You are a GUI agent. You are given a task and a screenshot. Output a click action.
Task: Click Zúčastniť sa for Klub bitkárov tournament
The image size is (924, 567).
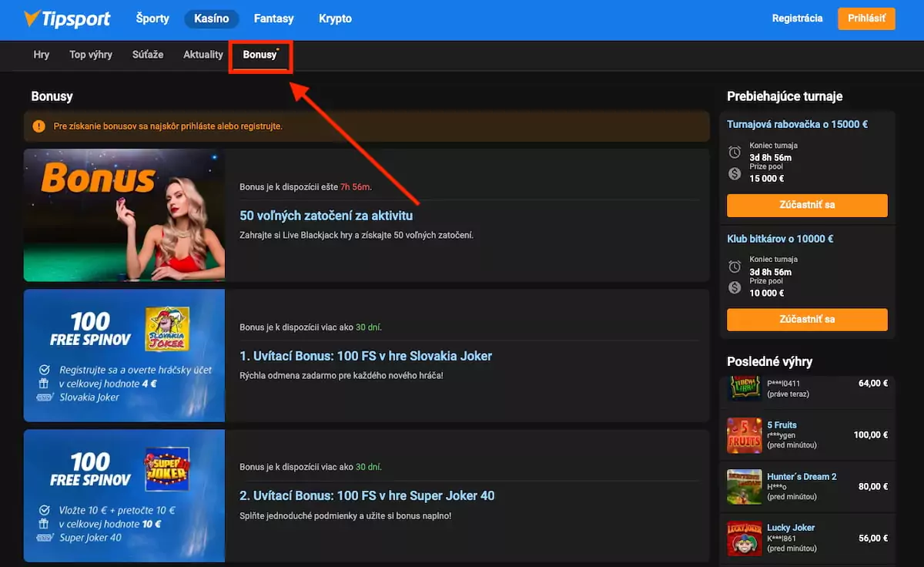click(807, 319)
